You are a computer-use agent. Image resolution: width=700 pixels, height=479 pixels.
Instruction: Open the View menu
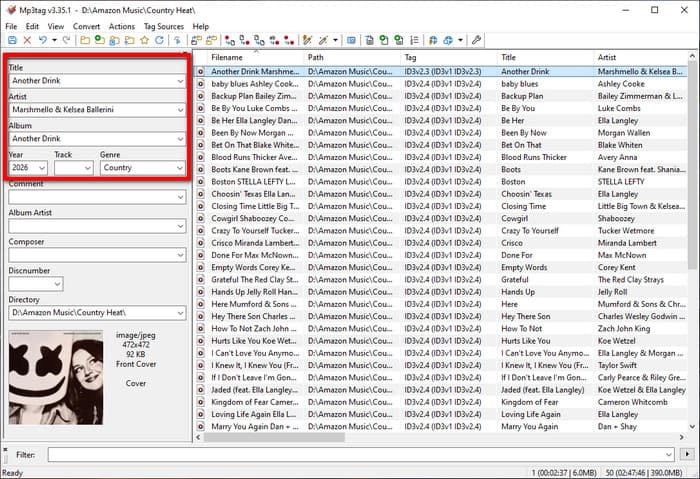56,26
